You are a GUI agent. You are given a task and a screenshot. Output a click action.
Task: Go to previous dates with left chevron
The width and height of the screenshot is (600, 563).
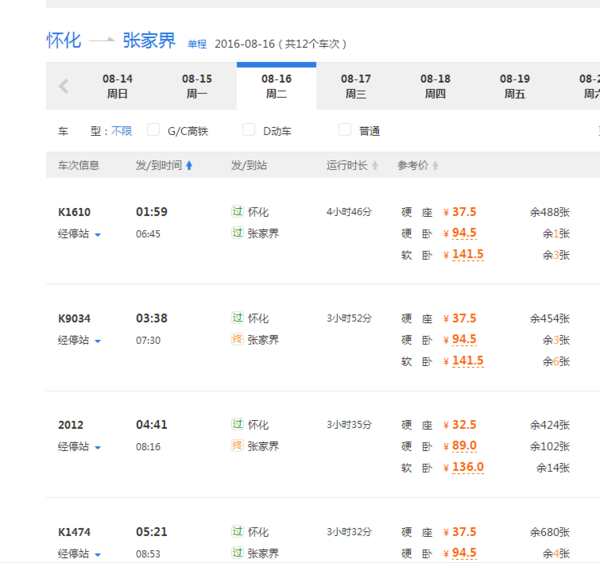coord(64,86)
